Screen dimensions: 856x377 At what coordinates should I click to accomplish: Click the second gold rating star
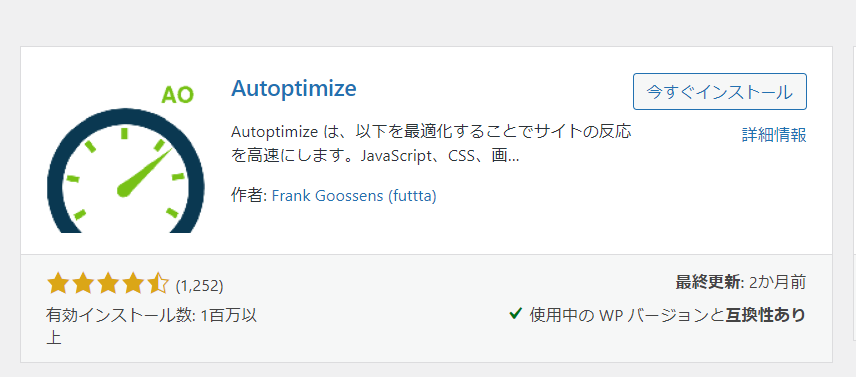pos(82,284)
